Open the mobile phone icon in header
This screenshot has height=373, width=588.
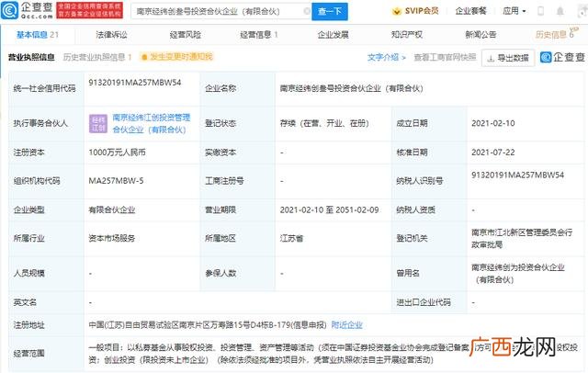(540, 11)
